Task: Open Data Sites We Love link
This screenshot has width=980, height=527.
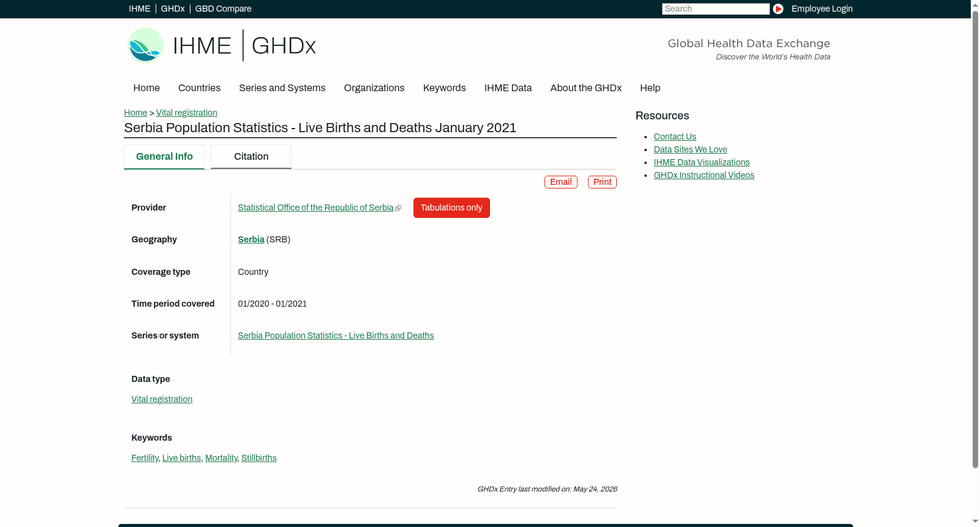Action: point(690,149)
